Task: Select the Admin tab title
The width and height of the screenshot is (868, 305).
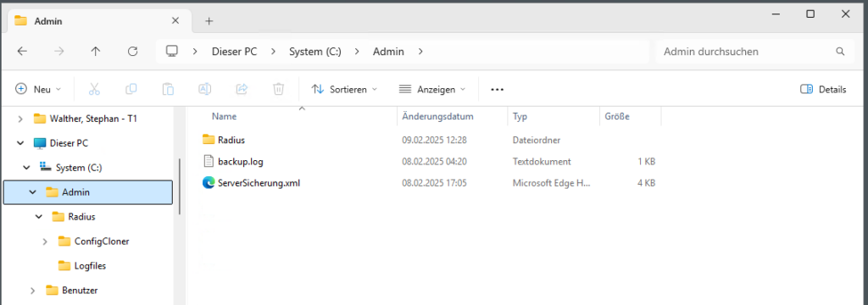Action: point(48,21)
